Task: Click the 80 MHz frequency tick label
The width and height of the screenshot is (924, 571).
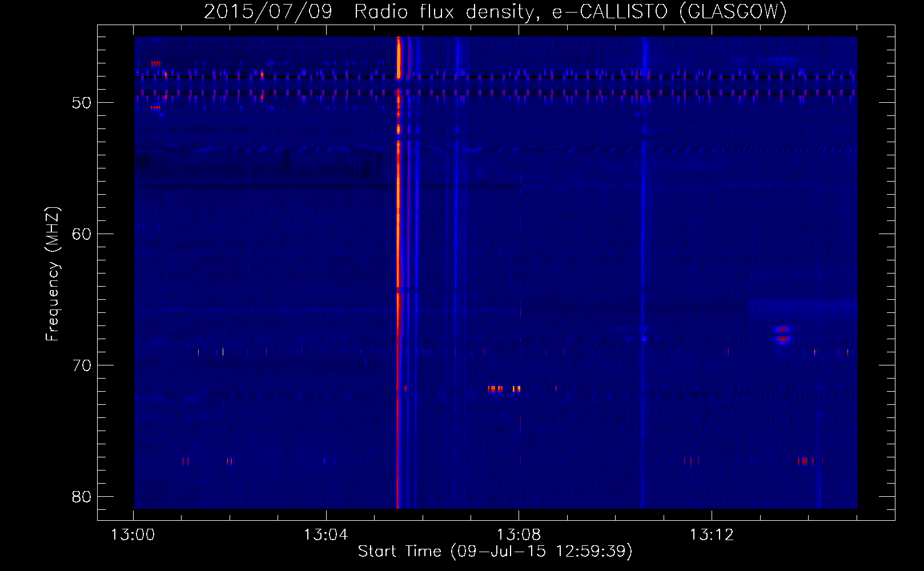Action: coord(82,497)
